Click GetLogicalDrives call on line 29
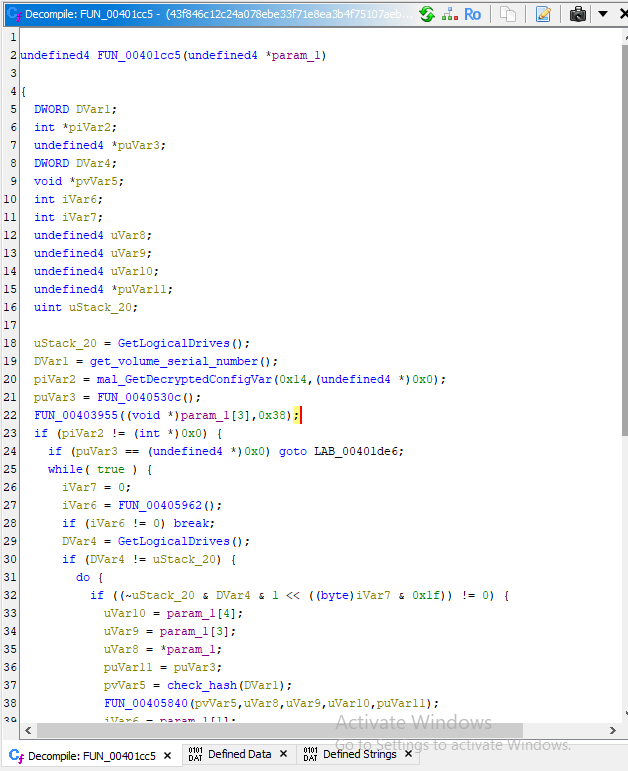The height and width of the screenshot is (771, 628). pyautogui.click(x=174, y=541)
